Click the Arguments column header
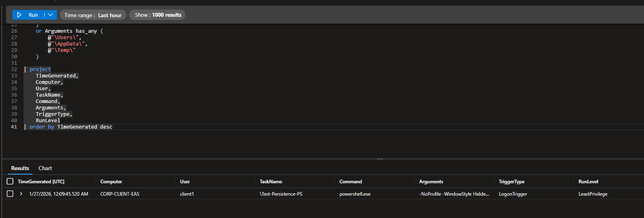Screen dimensions: 644x218 click(x=431, y=182)
